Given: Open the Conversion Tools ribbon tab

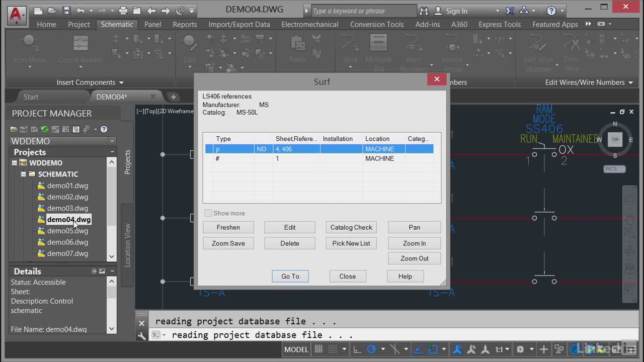Looking at the screenshot, I should [377, 24].
